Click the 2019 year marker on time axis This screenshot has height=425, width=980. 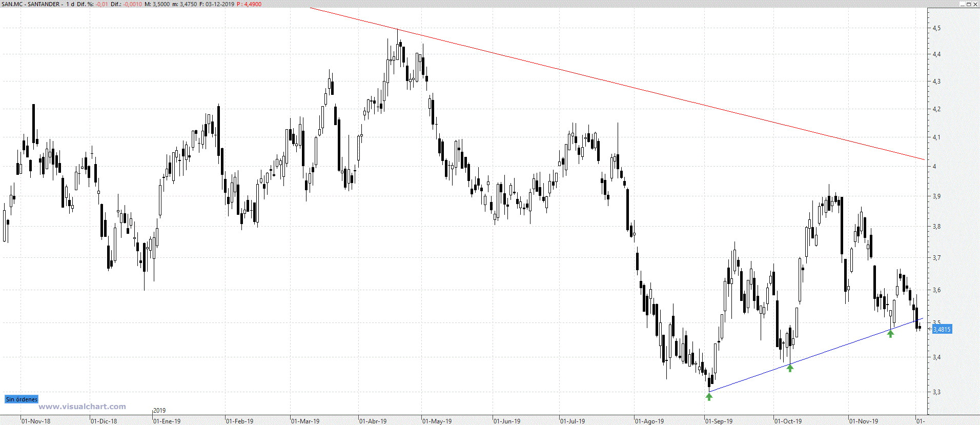coord(159,411)
